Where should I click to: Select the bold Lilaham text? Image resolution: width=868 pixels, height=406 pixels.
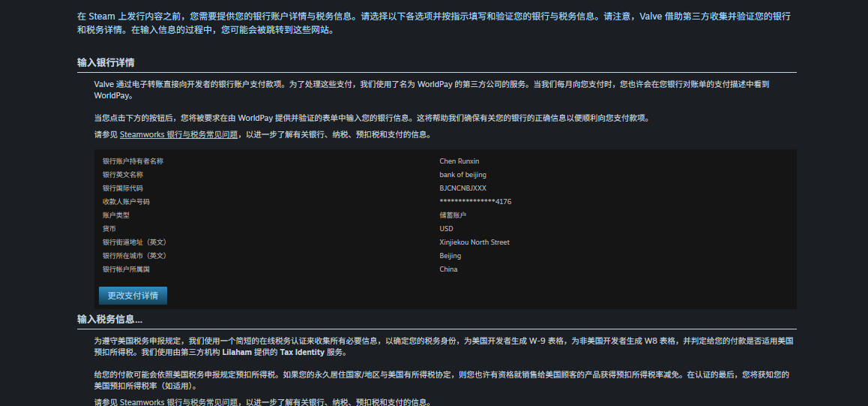(x=237, y=352)
